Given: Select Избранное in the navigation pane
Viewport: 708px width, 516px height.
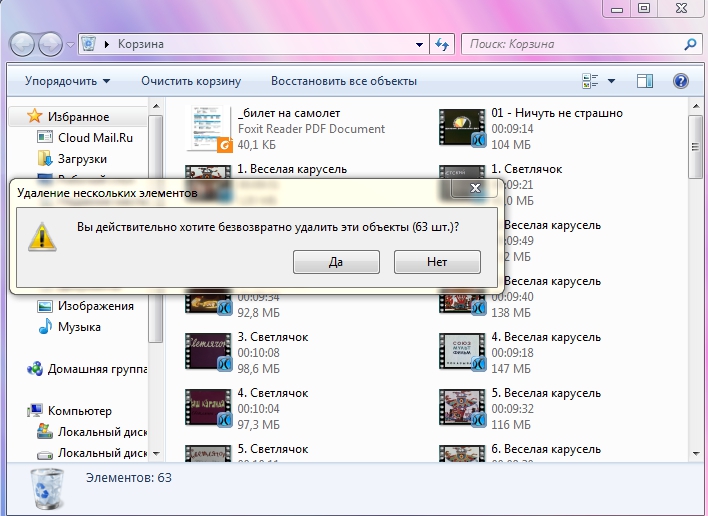Looking at the screenshot, I should pyautogui.click(x=79, y=117).
